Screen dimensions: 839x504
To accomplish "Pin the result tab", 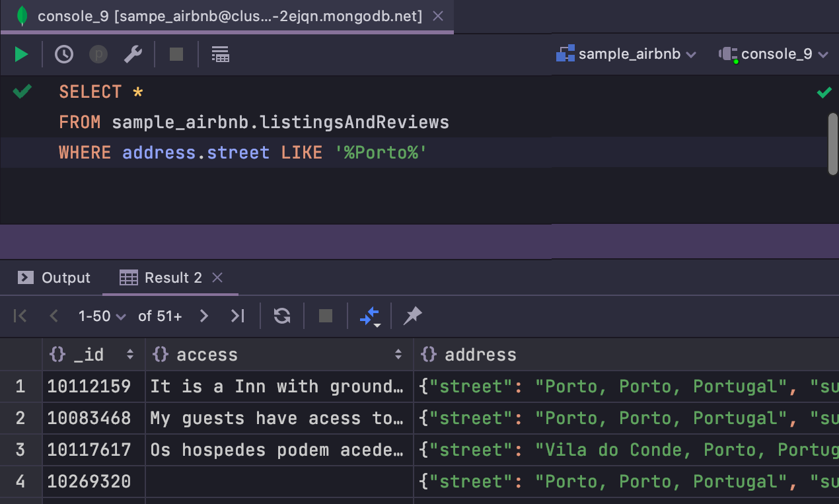I will (x=413, y=316).
